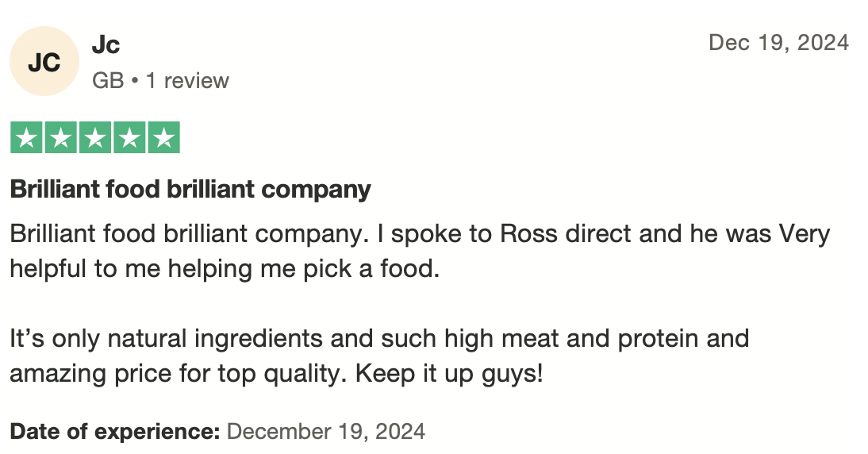The image size is (868, 454).
Task: Click 'helpful to me helping me pick' line
Action: click(x=225, y=269)
